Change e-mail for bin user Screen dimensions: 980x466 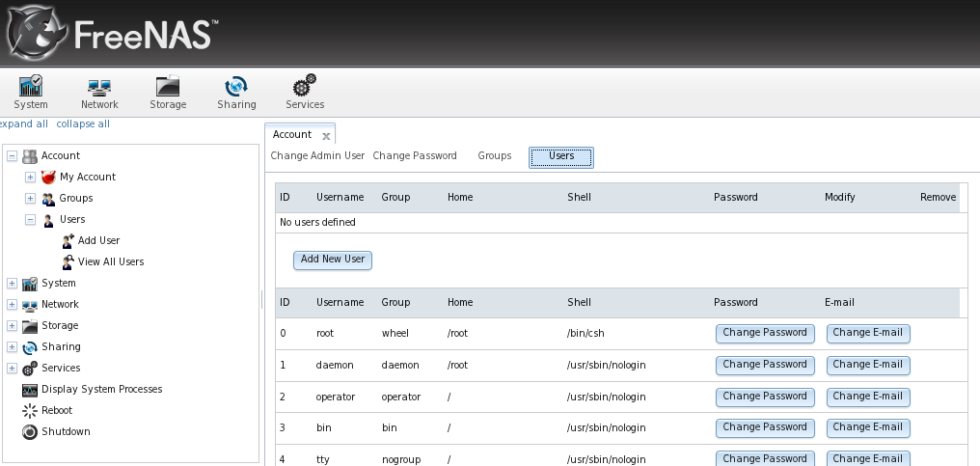click(868, 427)
